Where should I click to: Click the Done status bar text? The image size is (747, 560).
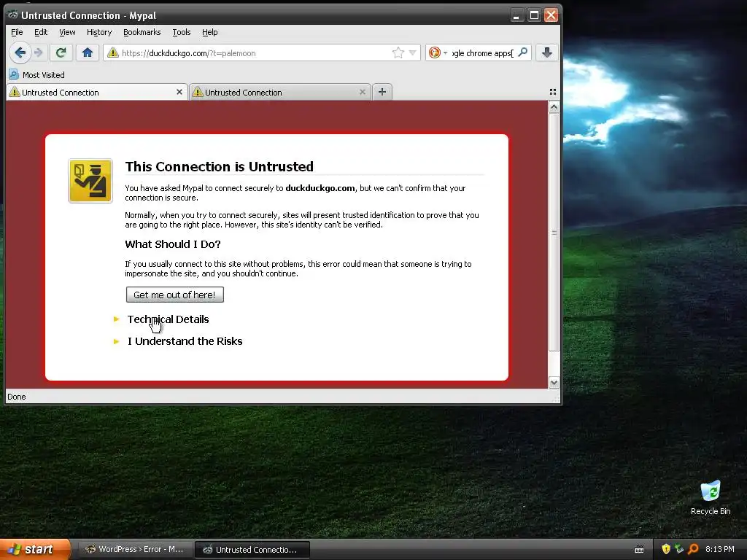coord(17,397)
